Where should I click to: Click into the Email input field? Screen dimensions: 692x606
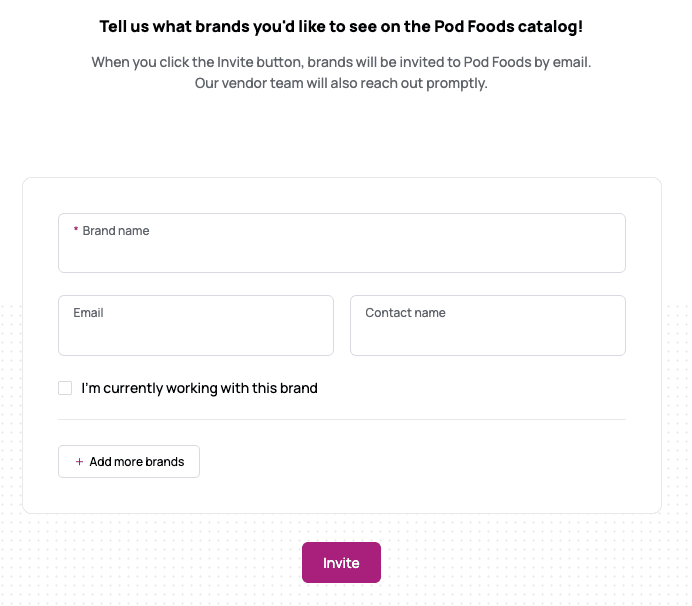(x=195, y=336)
